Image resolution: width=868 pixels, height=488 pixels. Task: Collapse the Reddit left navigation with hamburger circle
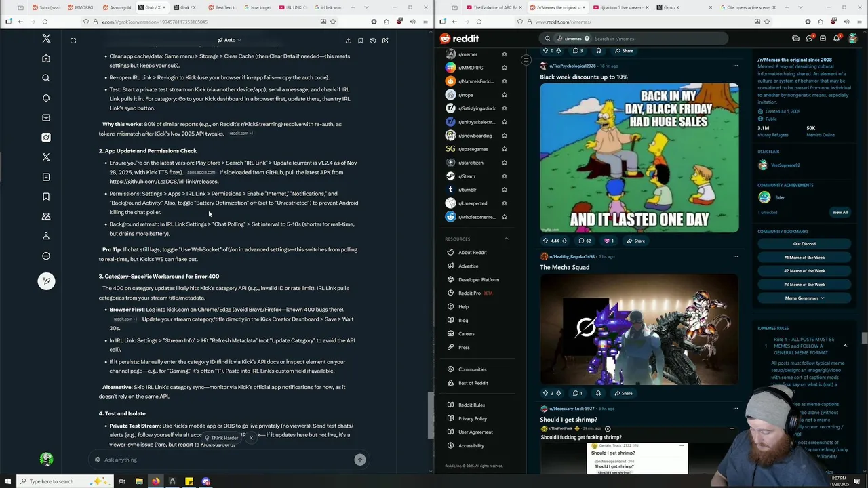[x=526, y=60]
